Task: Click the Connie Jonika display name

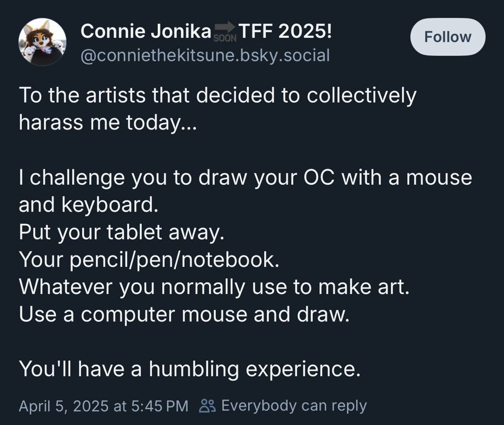Action: 145,31
